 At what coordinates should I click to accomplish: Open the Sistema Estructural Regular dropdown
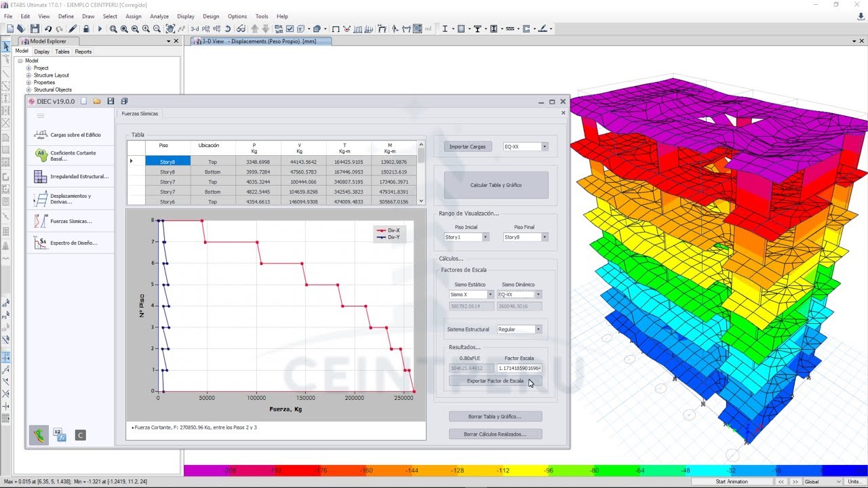pyautogui.click(x=519, y=329)
